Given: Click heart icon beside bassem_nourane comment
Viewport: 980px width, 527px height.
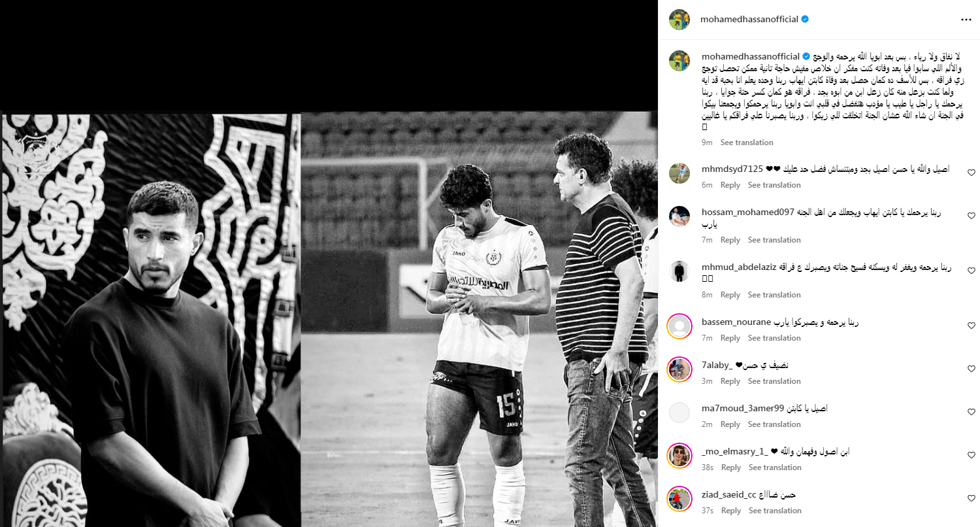Looking at the screenshot, I should click(971, 326).
